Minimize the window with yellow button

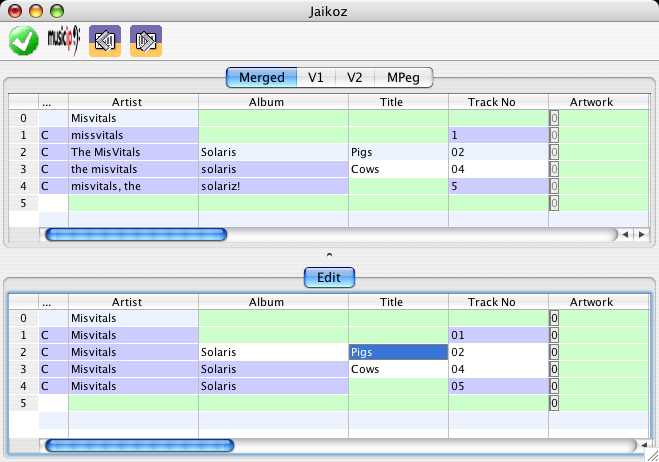(36, 11)
